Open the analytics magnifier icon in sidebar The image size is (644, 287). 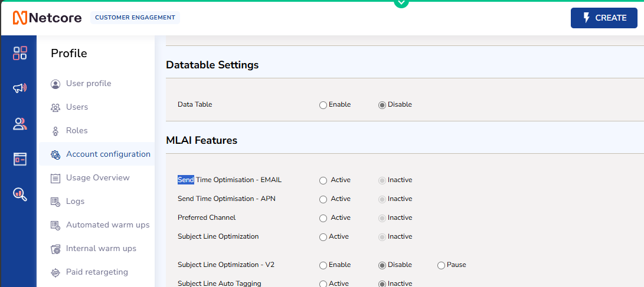[19, 194]
